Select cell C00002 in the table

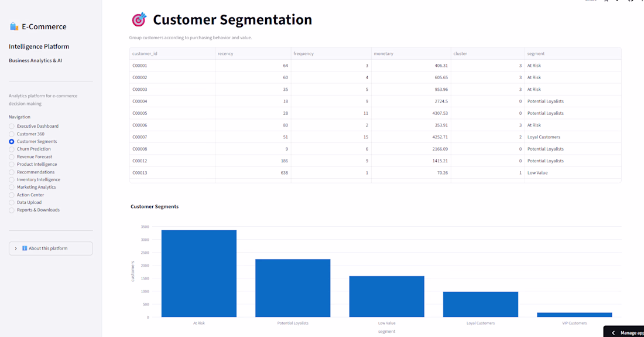point(172,77)
